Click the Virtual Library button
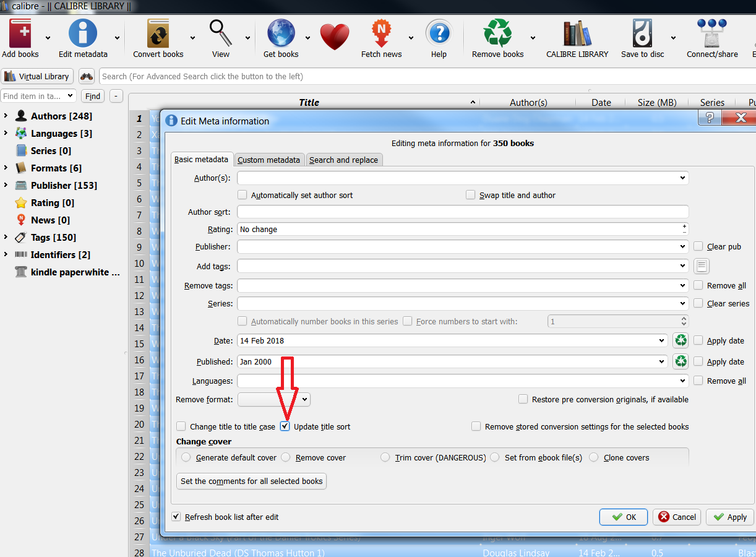The height and width of the screenshot is (557, 756). 37,76
